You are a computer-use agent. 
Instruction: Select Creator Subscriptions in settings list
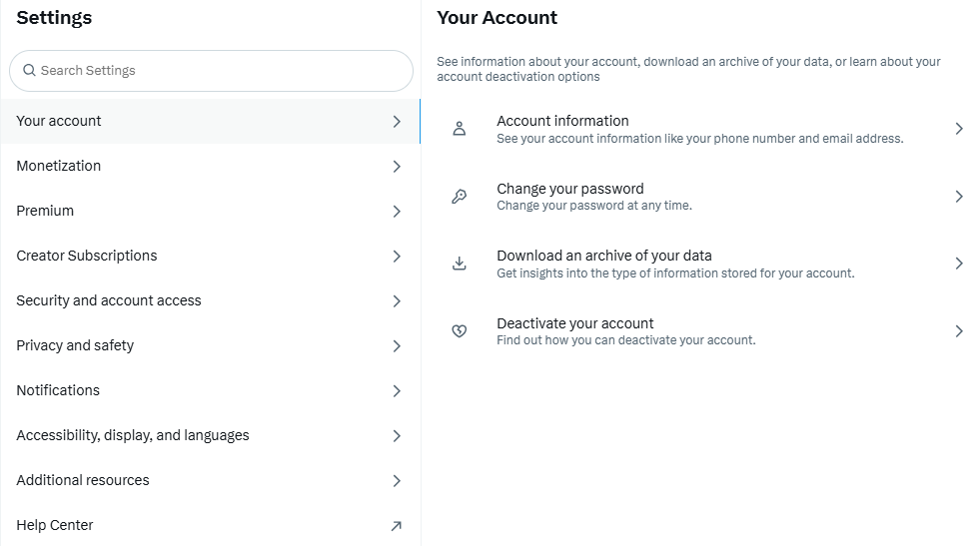coord(87,256)
